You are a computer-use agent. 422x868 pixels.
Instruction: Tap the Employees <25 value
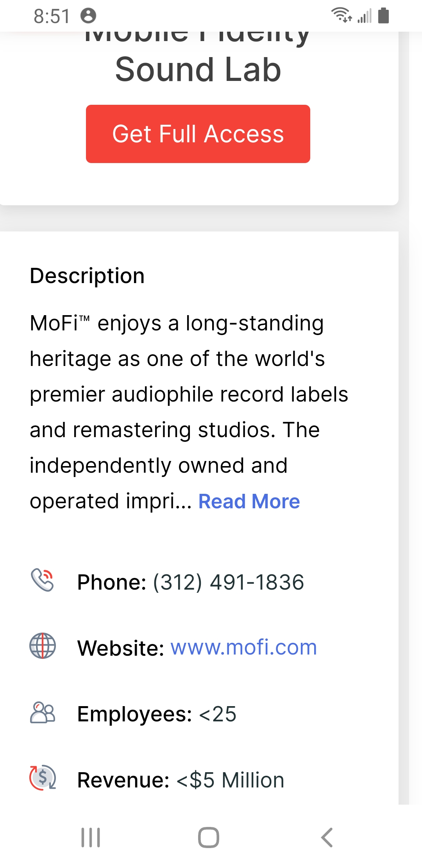[x=218, y=714]
